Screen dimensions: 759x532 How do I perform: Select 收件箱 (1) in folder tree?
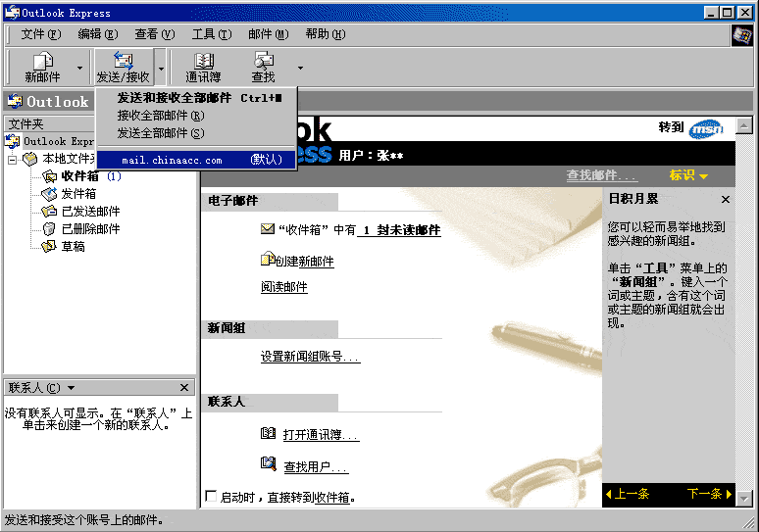[91, 176]
